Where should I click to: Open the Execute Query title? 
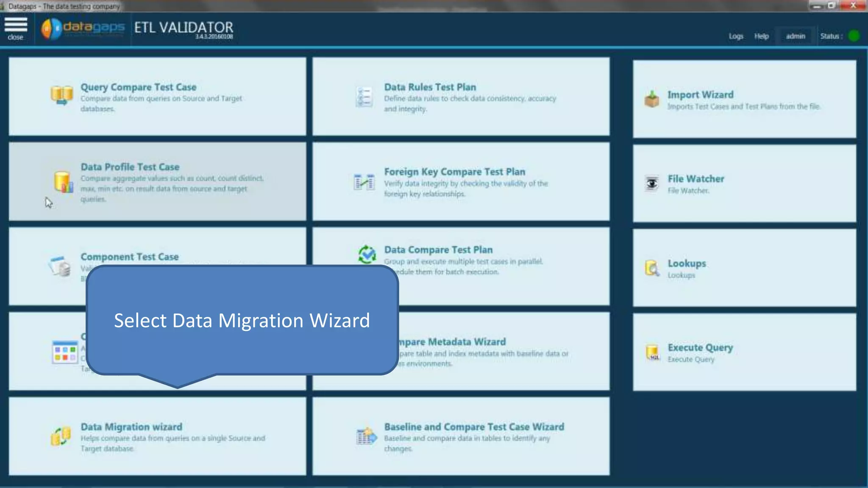coord(701,347)
